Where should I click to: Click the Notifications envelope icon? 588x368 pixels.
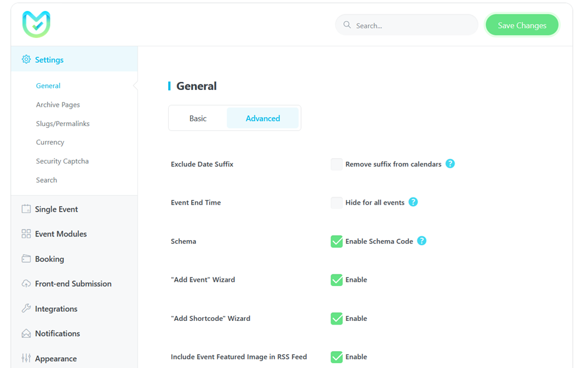tap(26, 334)
